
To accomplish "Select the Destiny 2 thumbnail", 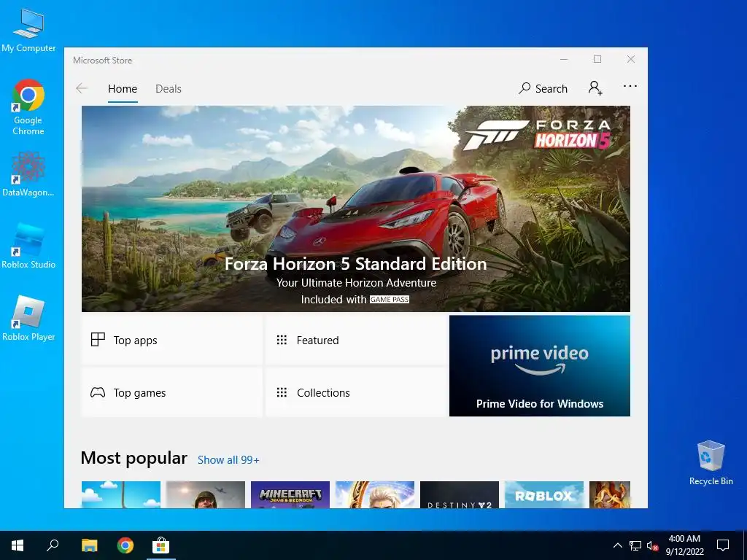I will pyautogui.click(x=460, y=494).
